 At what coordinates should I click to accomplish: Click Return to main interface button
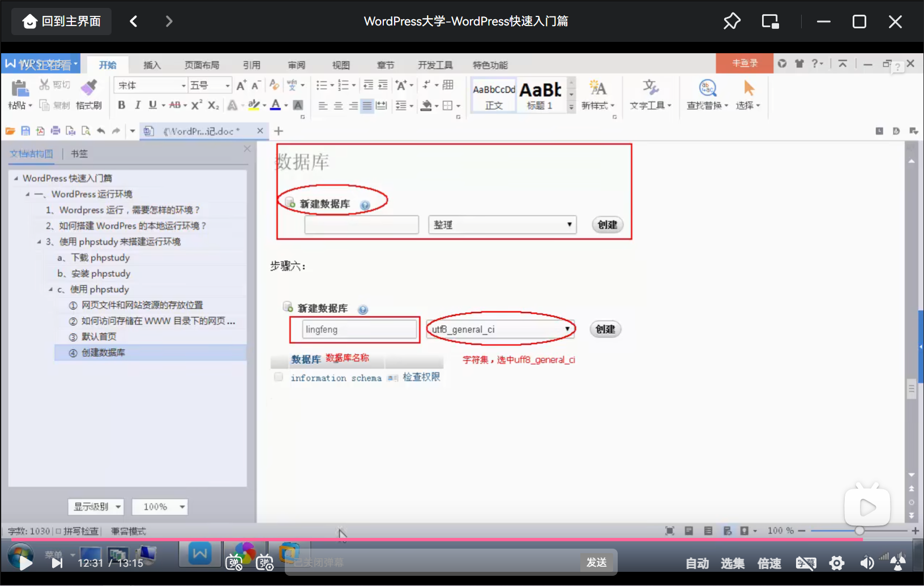(62, 22)
